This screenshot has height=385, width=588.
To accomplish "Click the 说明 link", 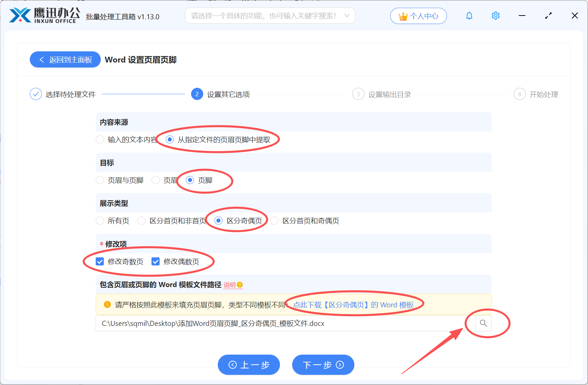I will click(x=229, y=285).
